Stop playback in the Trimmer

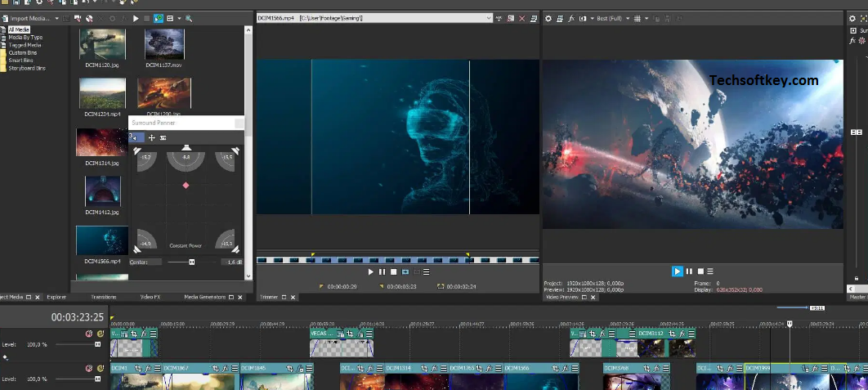(x=394, y=272)
